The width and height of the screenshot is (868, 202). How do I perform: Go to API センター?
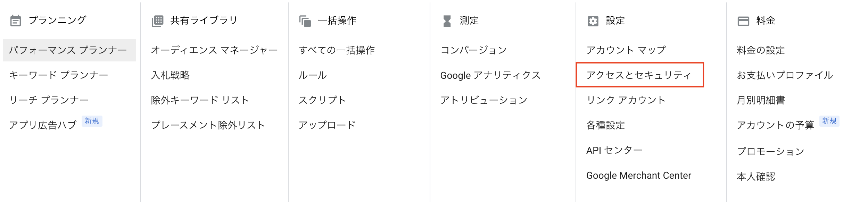pyautogui.click(x=614, y=150)
